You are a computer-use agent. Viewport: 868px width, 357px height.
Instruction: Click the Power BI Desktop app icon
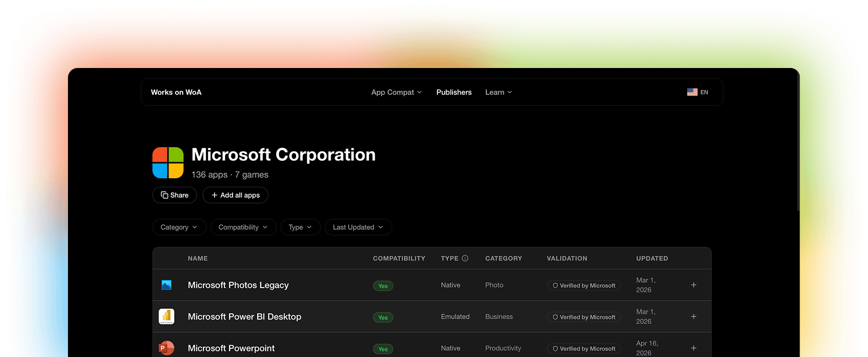coord(167,317)
